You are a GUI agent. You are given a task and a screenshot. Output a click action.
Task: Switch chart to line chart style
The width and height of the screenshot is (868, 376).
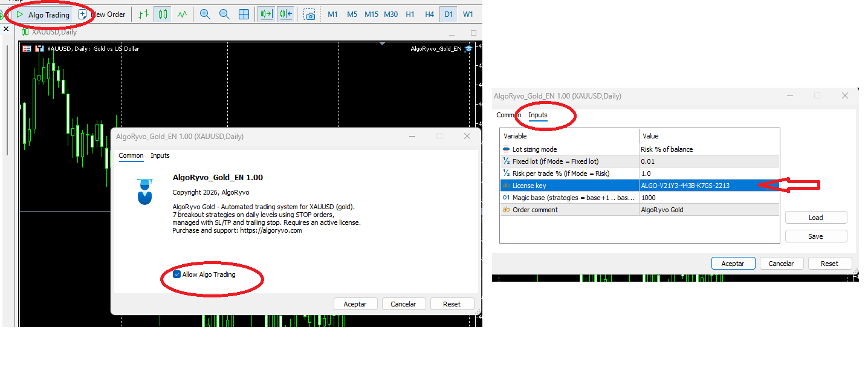coord(182,15)
